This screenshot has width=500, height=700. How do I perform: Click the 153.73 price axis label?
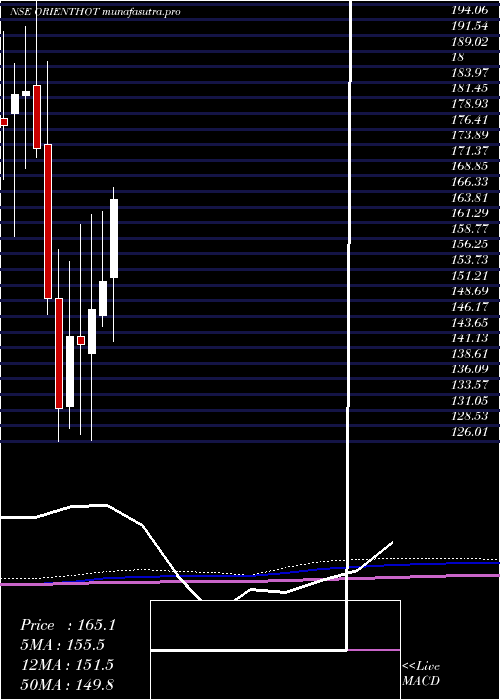click(x=470, y=260)
